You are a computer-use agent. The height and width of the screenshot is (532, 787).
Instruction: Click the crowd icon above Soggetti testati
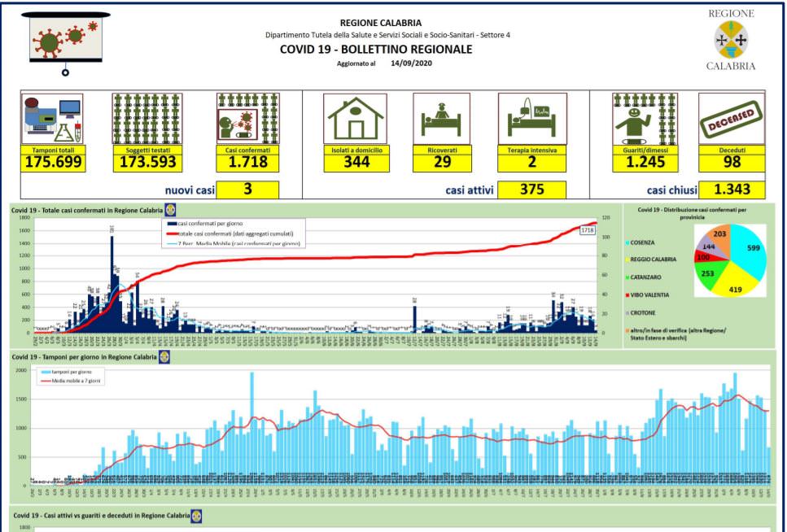[x=146, y=119]
